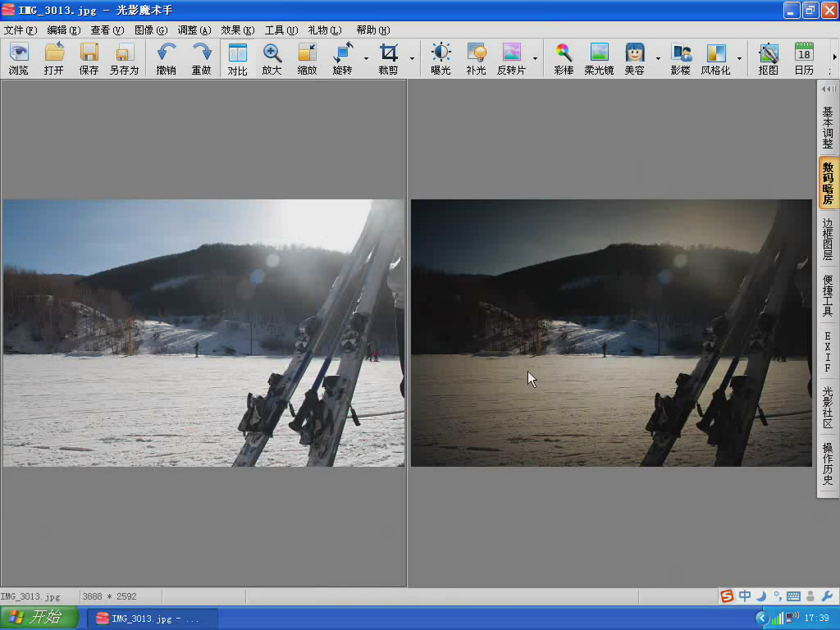The height and width of the screenshot is (630, 840).
Task: Open the 工具(U) menu
Action: 281,30
